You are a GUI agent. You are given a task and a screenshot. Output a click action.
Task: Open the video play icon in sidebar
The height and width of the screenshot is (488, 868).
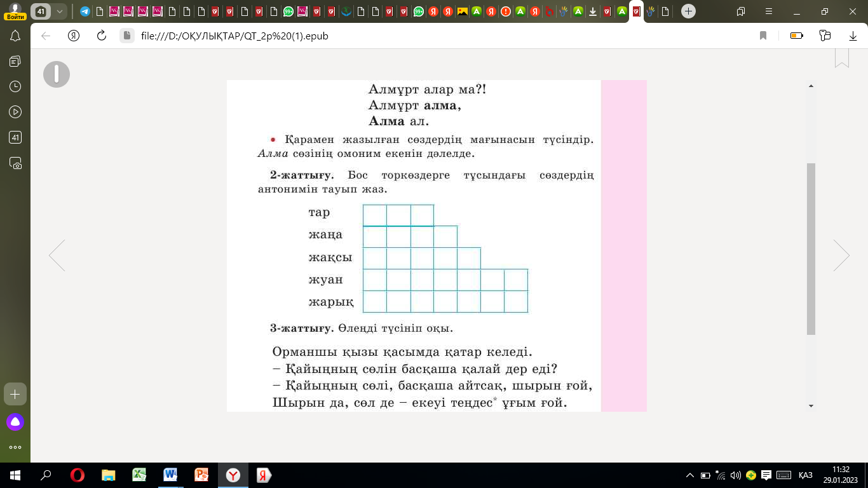click(15, 112)
